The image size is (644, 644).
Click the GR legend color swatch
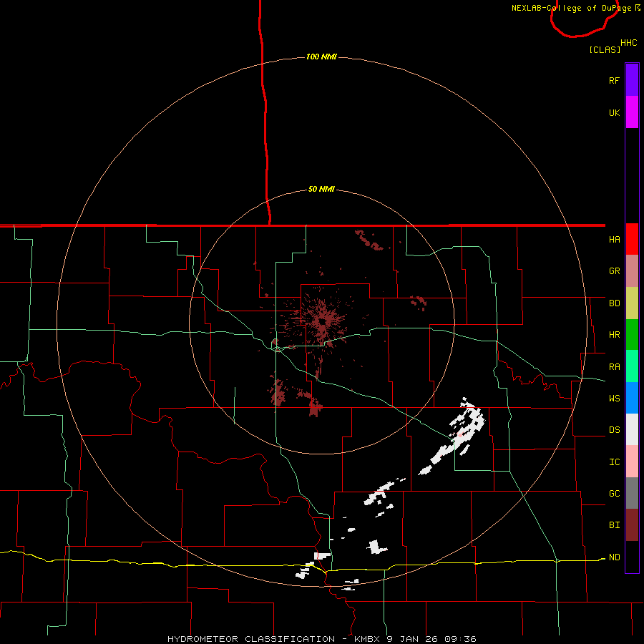coord(632,271)
